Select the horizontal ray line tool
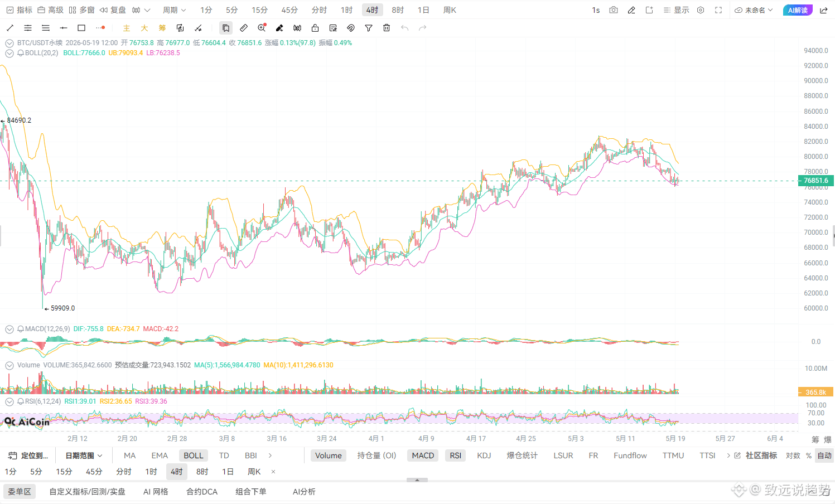Viewport: 835px width, 504px height. [x=64, y=28]
